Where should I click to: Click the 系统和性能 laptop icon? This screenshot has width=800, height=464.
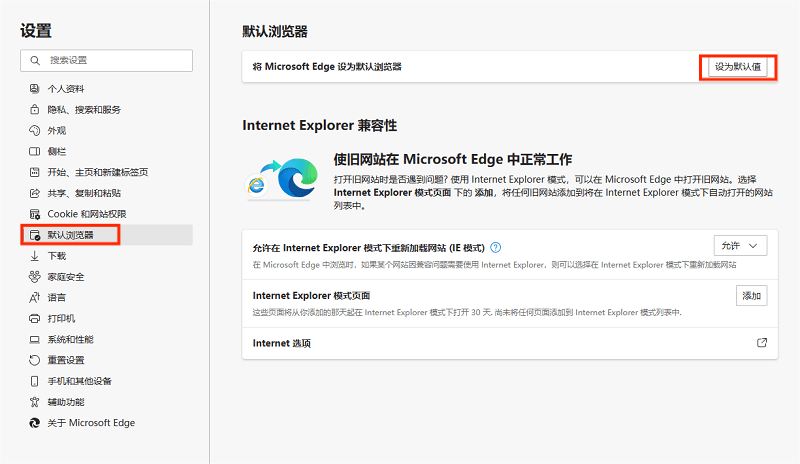click(34, 339)
